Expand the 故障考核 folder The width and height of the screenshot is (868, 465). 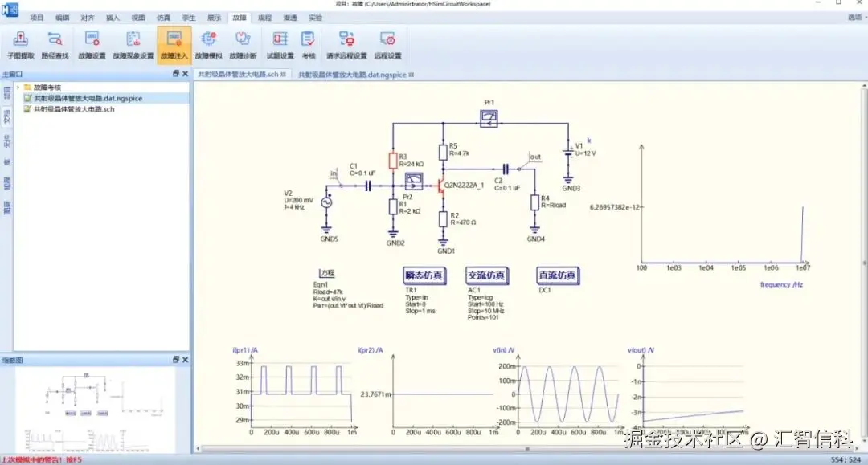pyautogui.click(x=18, y=88)
